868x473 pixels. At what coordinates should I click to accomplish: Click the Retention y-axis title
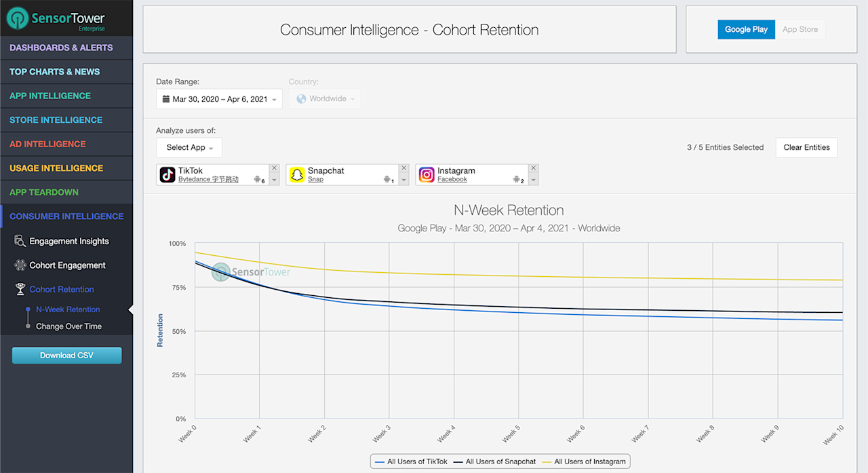pyautogui.click(x=160, y=330)
